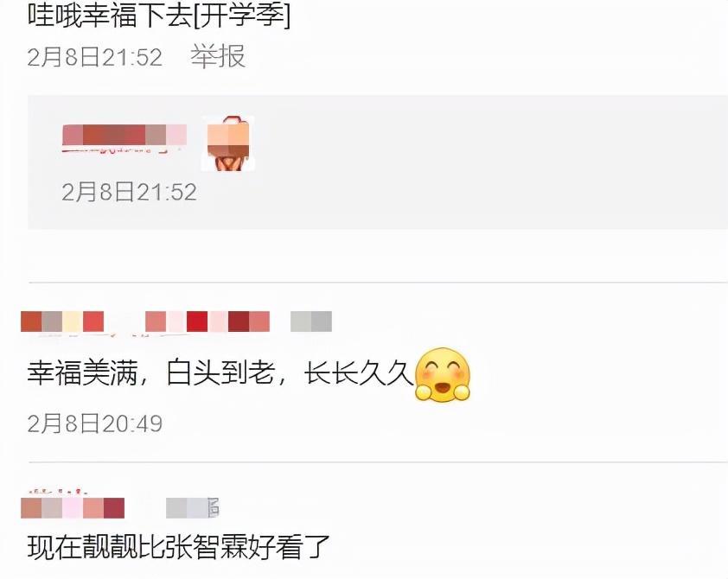Click the 2月8日21:52 timestamp beside 举报

click(x=95, y=57)
